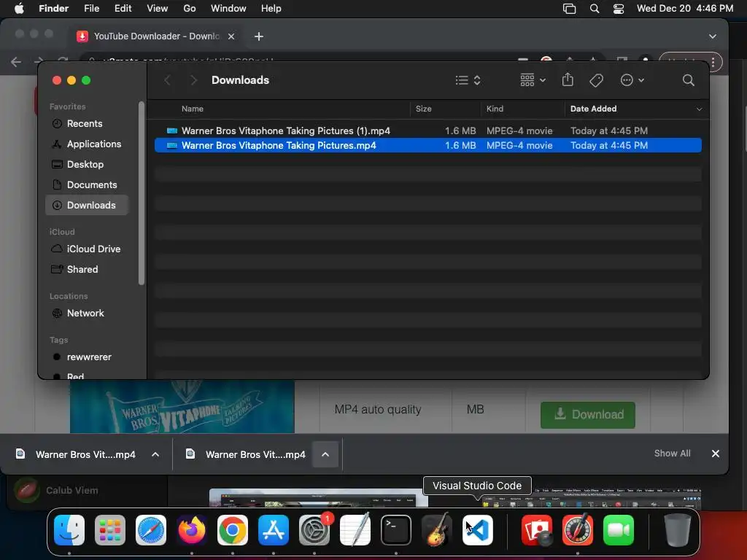Sort by the Name column header
Viewport: 747px width, 560px height.
point(193,109)
